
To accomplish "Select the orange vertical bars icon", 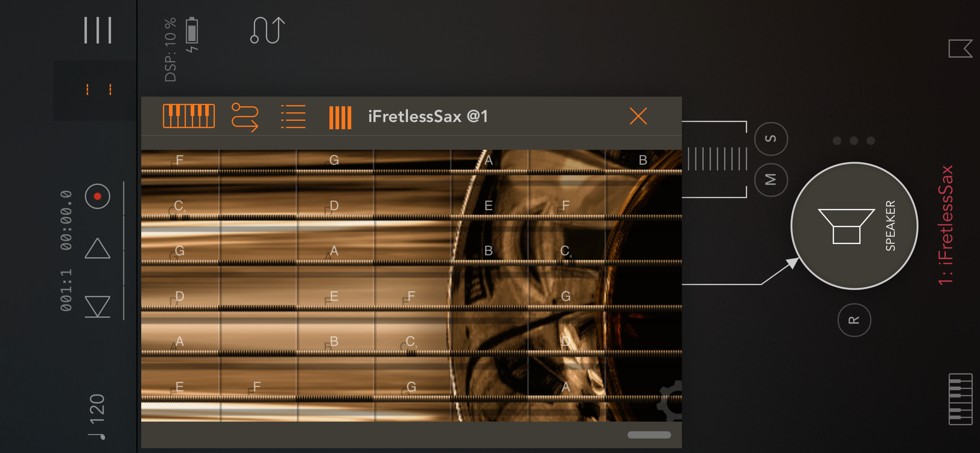I will tap(340, 118).
